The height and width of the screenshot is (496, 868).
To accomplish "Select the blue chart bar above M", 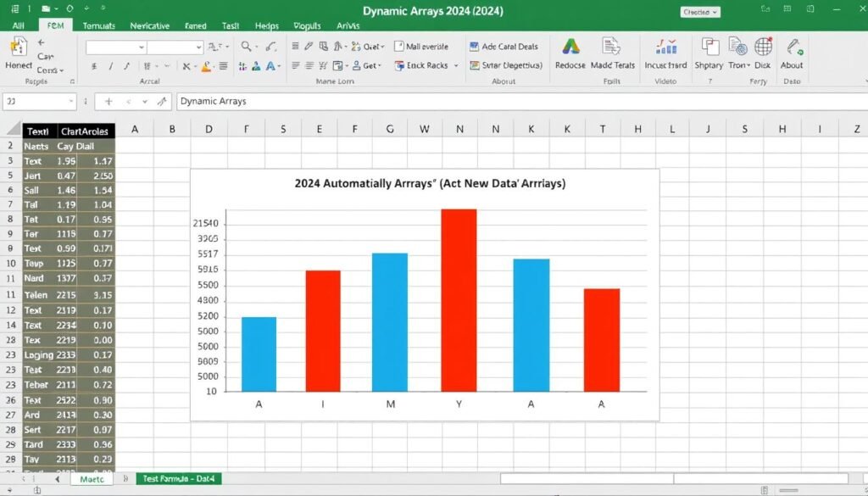I will pyautogui.click(x=390, y=322).
